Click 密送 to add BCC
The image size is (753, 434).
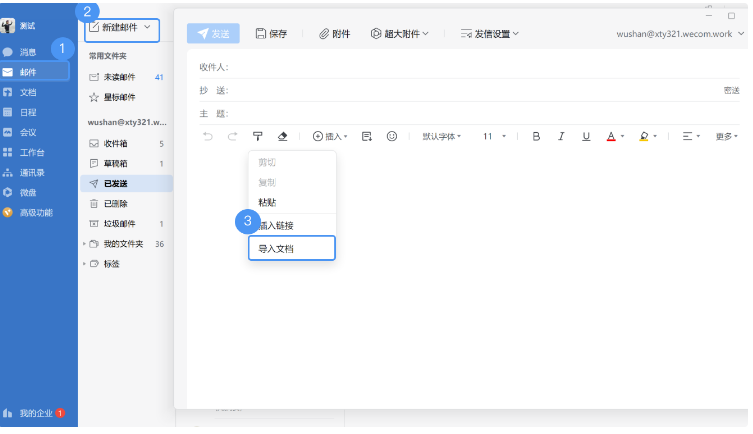pos(731,91)
